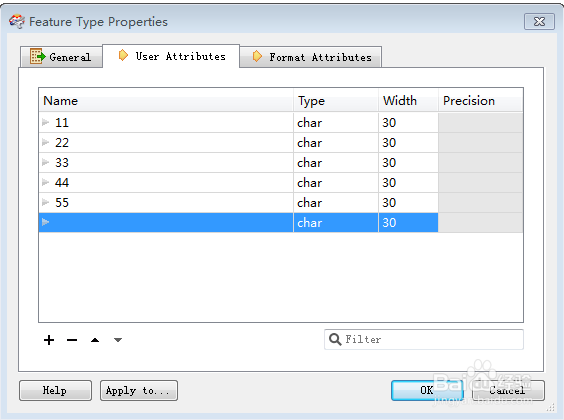The height and width of the screenshot is (420, 564).
Task: Remove selected attribute with minus icon
Action: click(72, 340)
